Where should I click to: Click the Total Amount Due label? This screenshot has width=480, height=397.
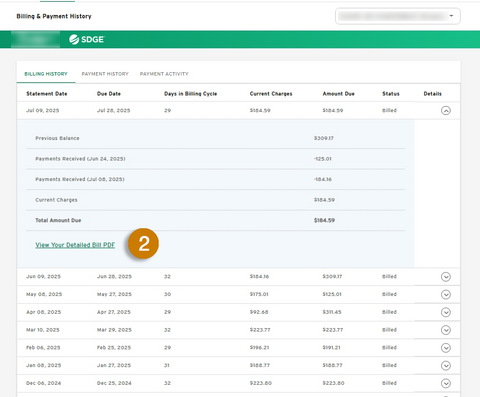58,220
